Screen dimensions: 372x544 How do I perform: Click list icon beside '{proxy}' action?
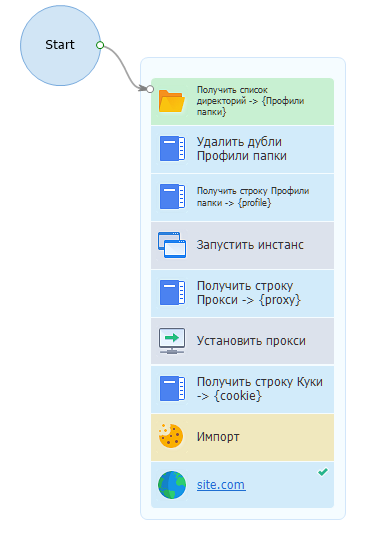pos(172,292)
